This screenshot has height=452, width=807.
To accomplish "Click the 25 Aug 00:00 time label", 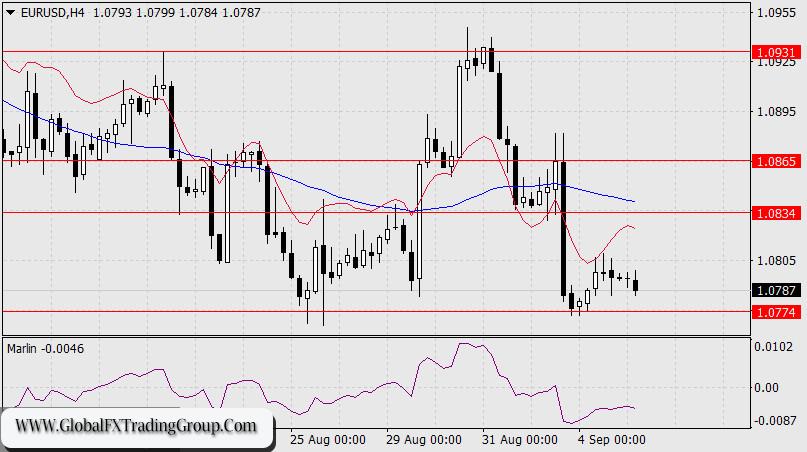I will 327,440.
